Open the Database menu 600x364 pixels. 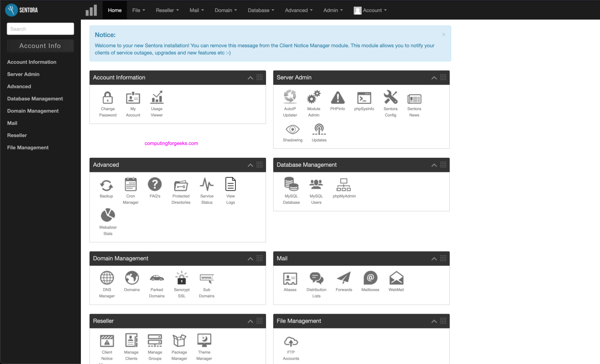[260, 10]
